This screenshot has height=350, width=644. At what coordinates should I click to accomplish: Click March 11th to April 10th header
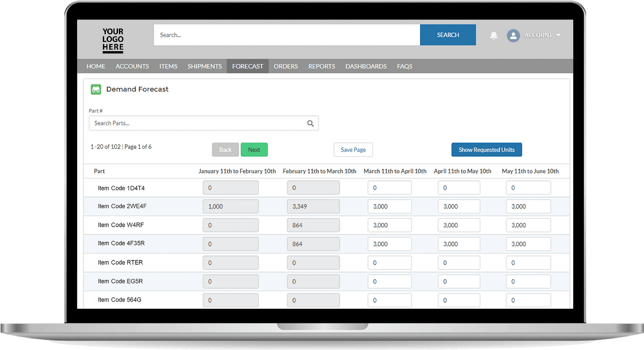click(395, 171)
